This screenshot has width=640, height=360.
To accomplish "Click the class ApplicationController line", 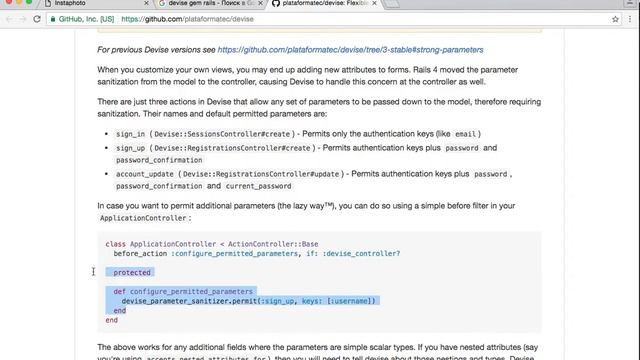I will coord(212,244).
